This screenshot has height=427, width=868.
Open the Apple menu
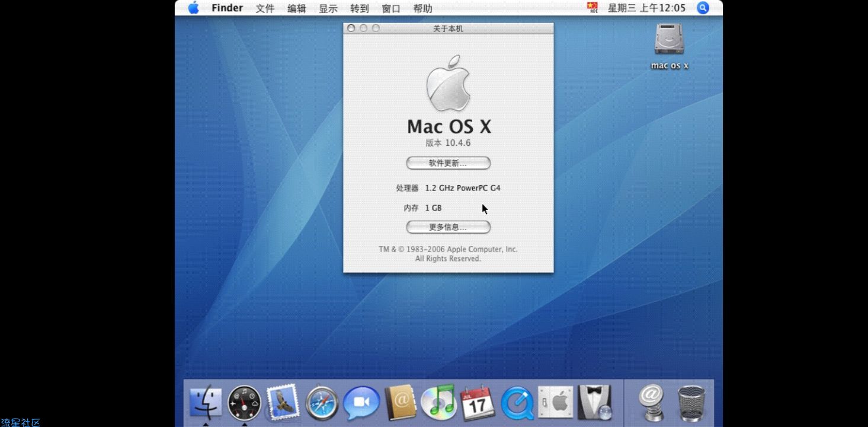pyautogui.click(x=194, y=8)
